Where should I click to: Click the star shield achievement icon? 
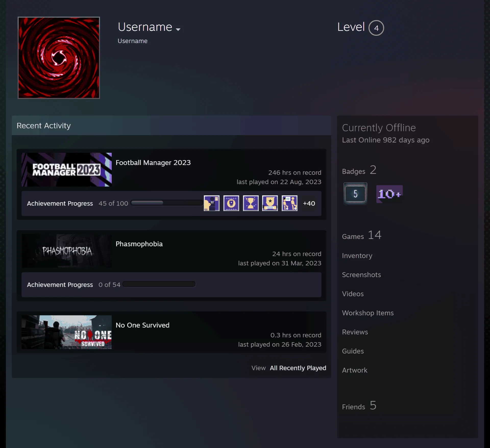[270, 203]
